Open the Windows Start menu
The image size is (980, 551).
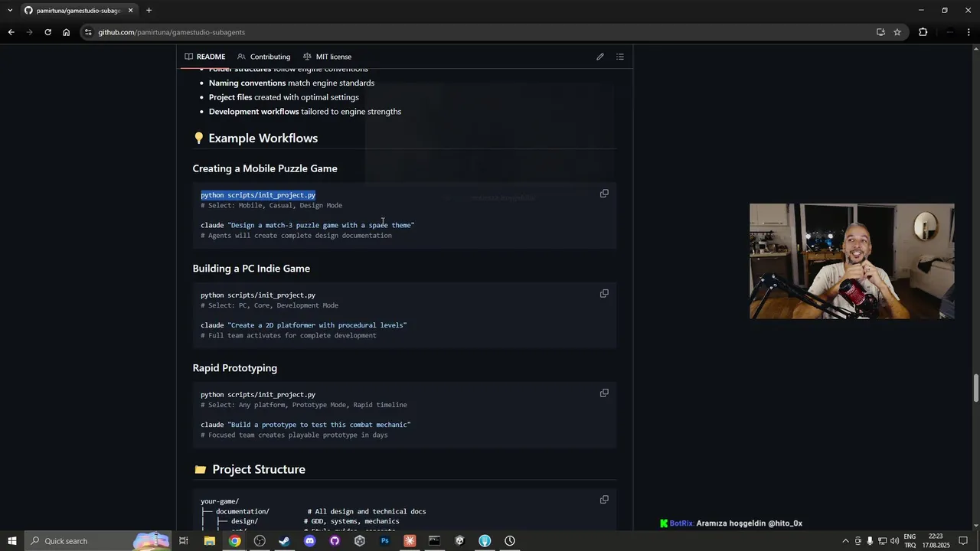tap(12, 541)
